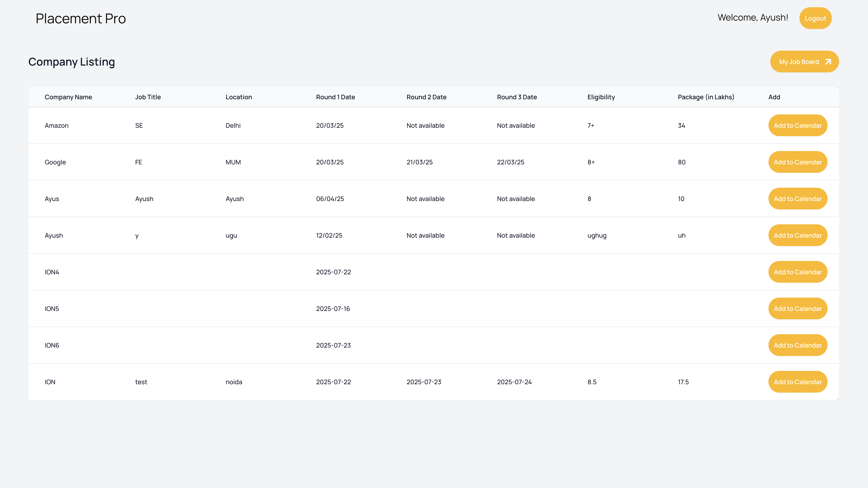Click the Company Listing heading
The width and height of the screenshot is (868, 488).
tap(71, 62)
